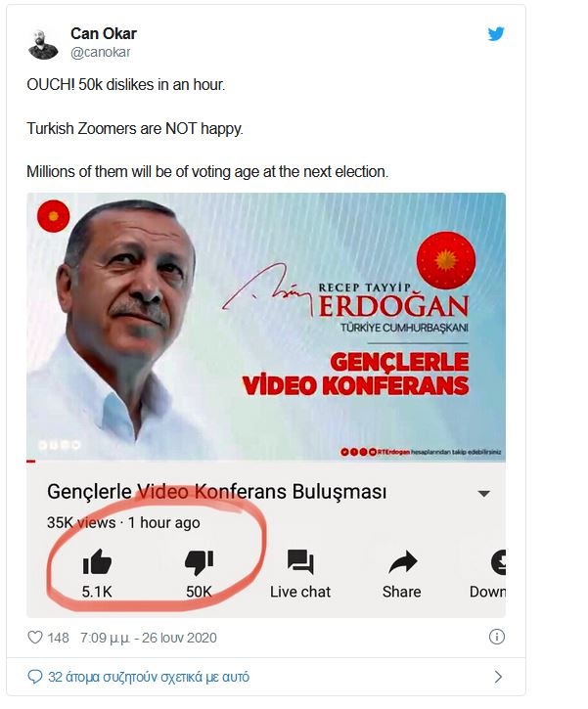Screen dimensions: 588x709
Task: Click the Share arrow icon
Action: [402, 562]
